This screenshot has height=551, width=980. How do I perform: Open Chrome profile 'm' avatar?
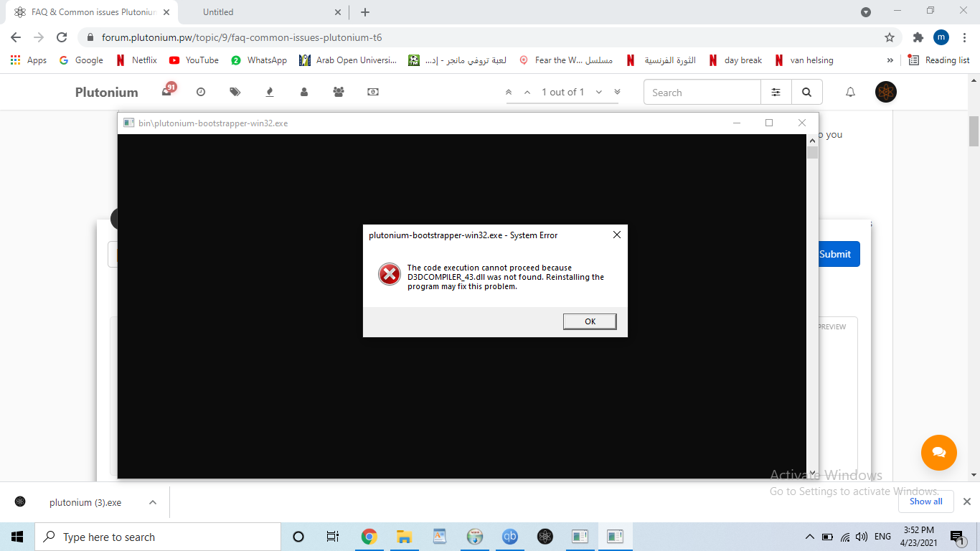point(941,37)
